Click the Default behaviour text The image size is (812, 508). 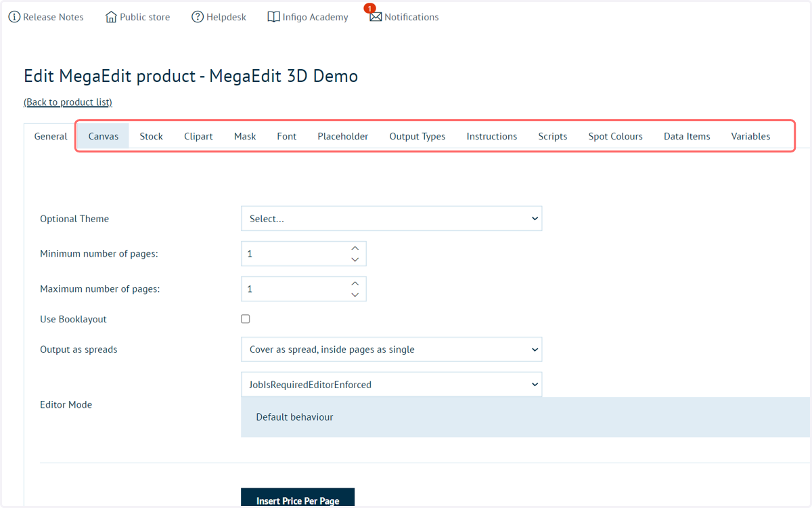[294, 417]
